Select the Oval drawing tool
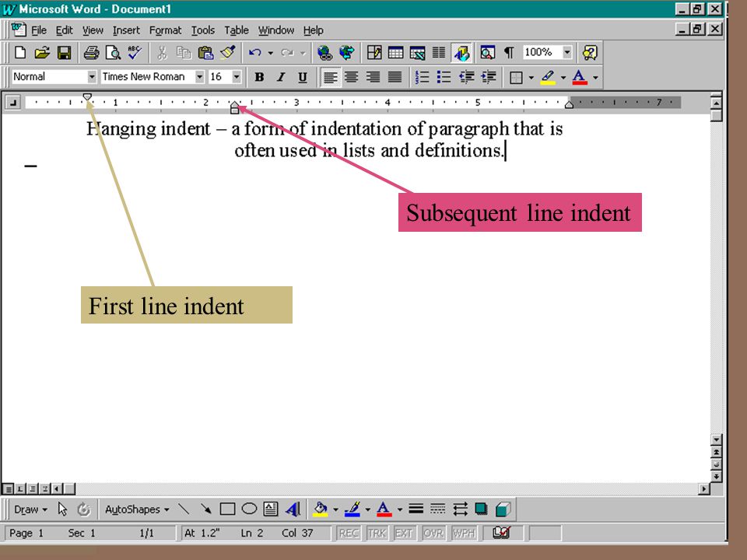The image size is (747, 560). click(249, 509)
